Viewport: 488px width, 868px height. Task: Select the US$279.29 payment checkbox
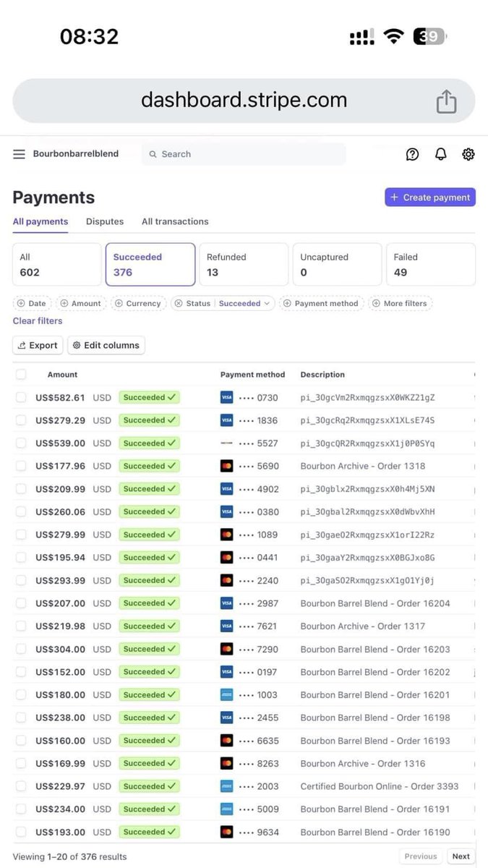(x=21, y=420)
